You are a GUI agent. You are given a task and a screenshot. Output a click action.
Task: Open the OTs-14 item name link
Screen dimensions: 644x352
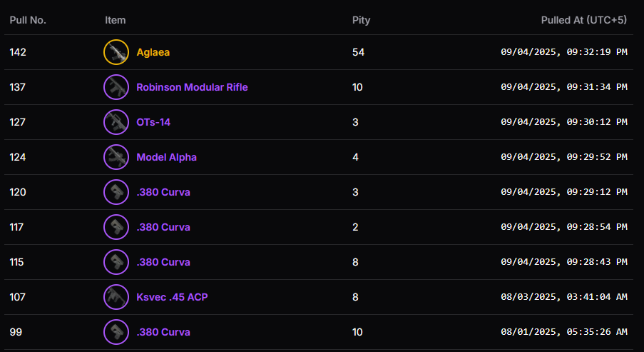[x=153, y=122]
